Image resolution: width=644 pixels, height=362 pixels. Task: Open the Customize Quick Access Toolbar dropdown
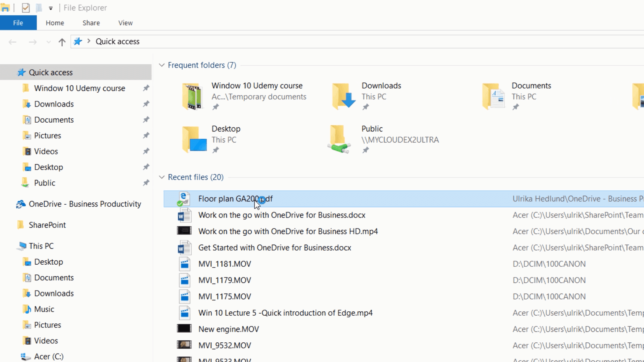[51, 8]
